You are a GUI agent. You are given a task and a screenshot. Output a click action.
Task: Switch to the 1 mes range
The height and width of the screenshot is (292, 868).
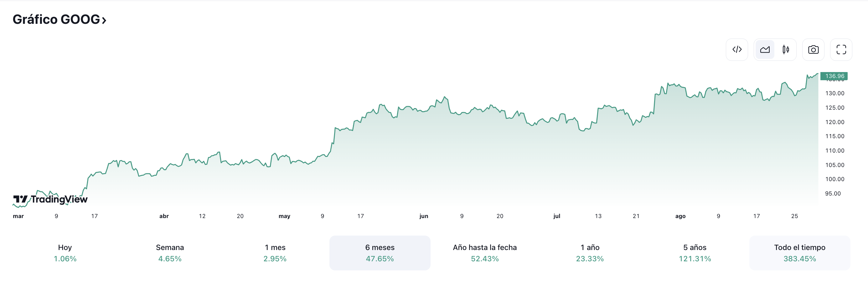[x=275, y=253]
